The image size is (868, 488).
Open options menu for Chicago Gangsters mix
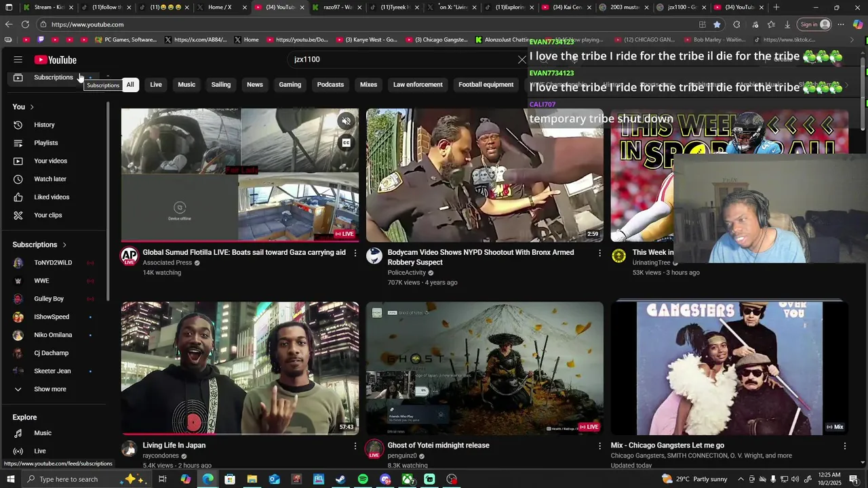click(844, 446)
